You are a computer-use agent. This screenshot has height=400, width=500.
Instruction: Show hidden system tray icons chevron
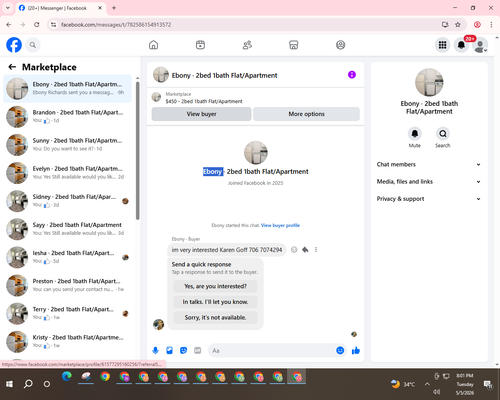(427, 384)
